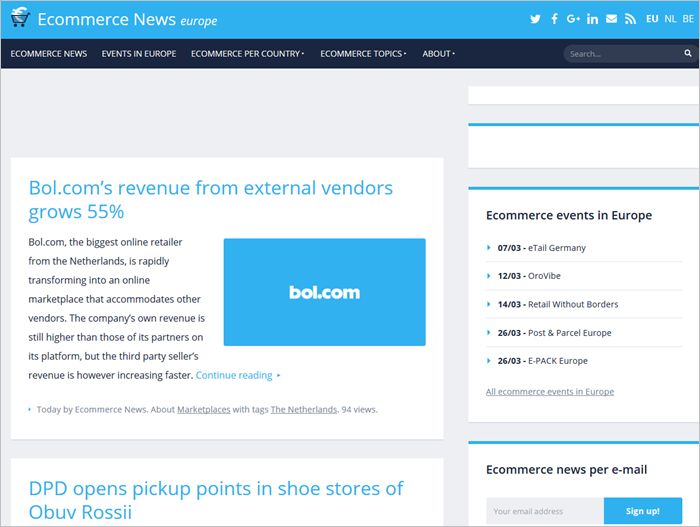Follow the Continue reading link
Image resolution: width=700 pixels, height=527 pixels.
234,375
